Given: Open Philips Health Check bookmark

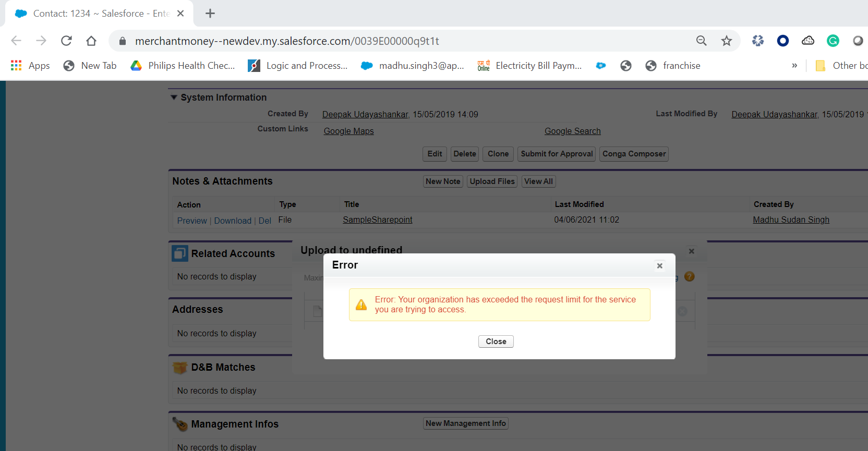Looking at the screenshot, I should [x=183, y=66].
